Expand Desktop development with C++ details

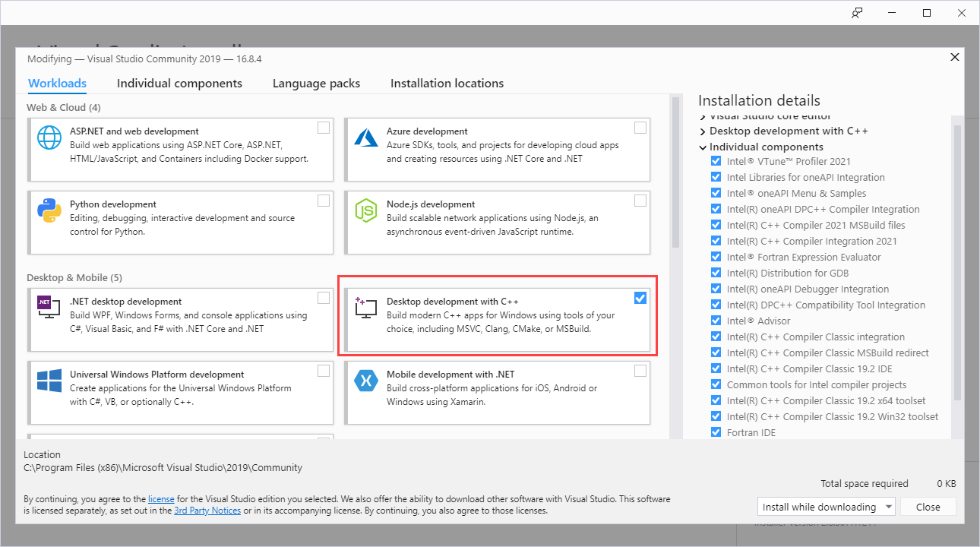click(703, 131)
